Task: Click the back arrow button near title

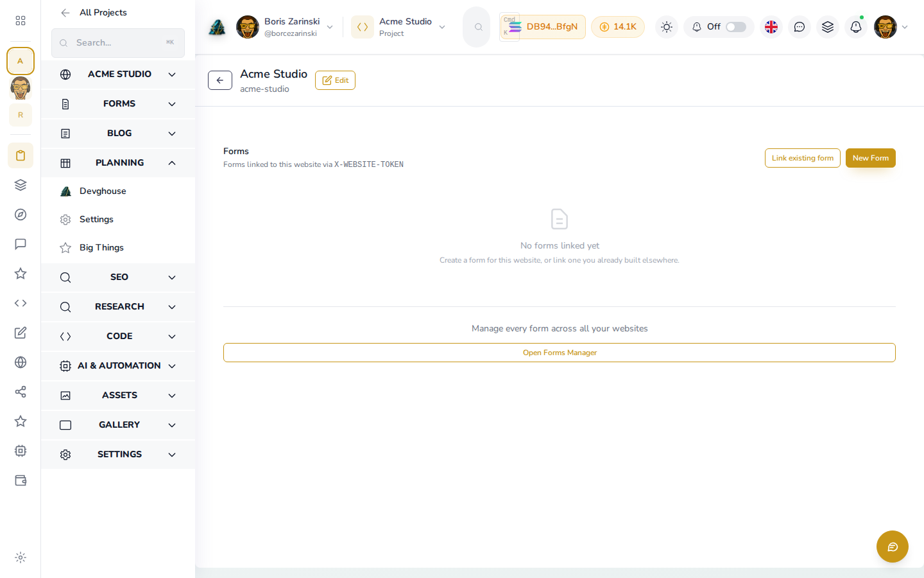Action: pyautogui.click(x=220, y=80)
